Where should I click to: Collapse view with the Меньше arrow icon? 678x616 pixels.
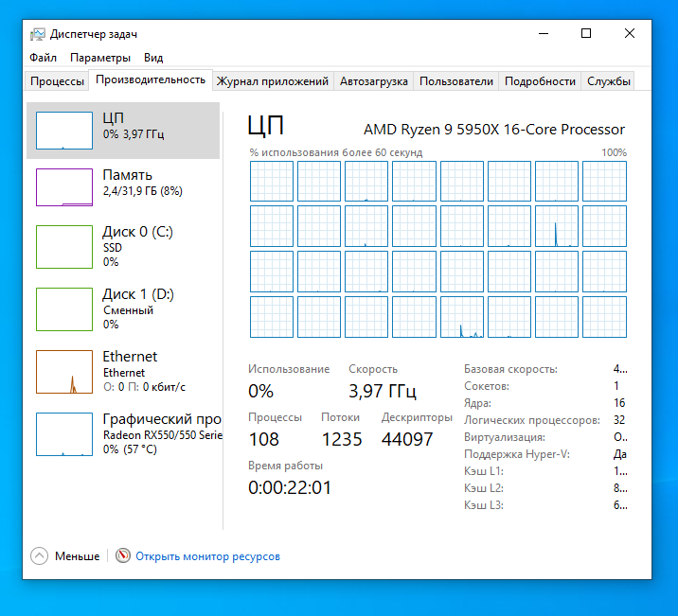(x=40, y=556)
